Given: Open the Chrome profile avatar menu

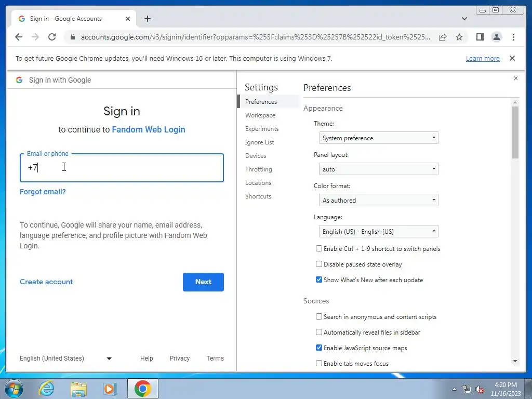Looking at the screenshot, I should pos(496,37).
